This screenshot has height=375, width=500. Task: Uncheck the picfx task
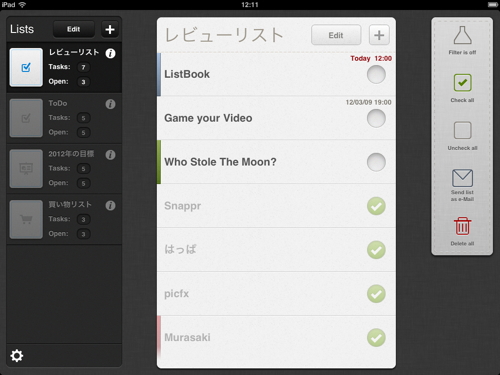click(376, 294)
